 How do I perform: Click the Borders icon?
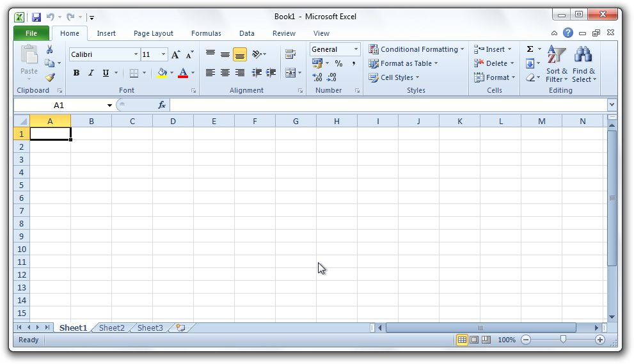point(134,73)
